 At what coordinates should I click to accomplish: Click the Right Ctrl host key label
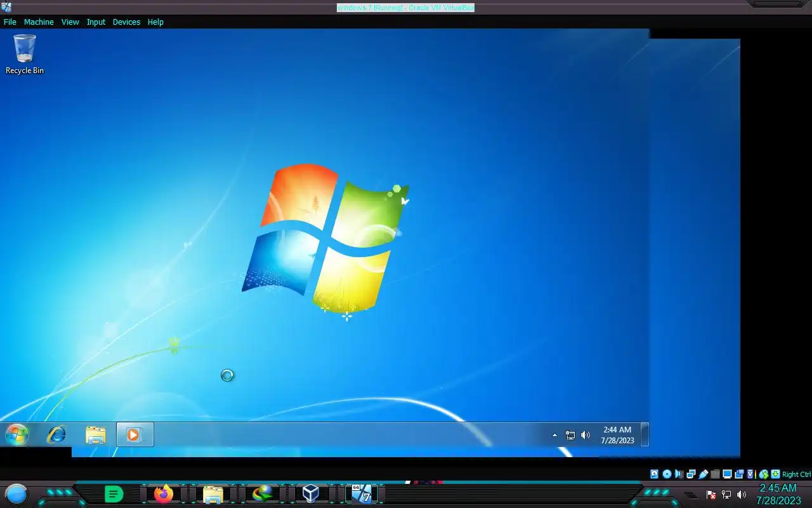pyautogui.click(x=797, y=474)
